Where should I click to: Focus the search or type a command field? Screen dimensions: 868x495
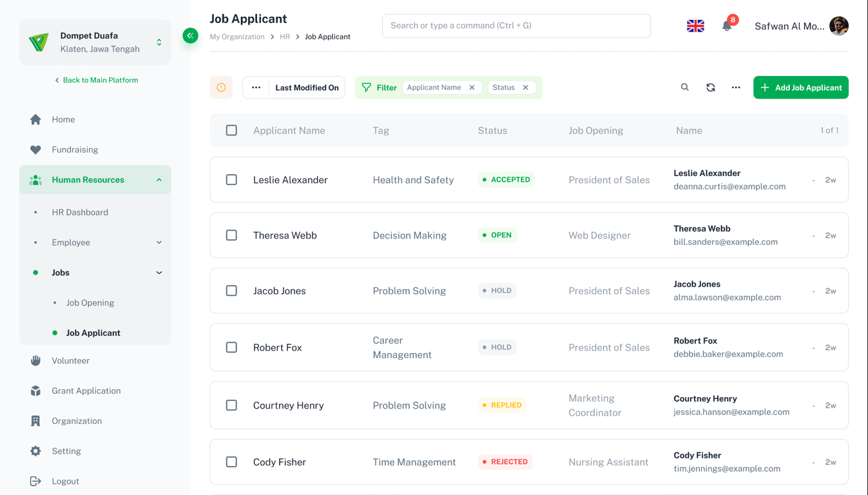pyautogui.click(x=516, y=26)
